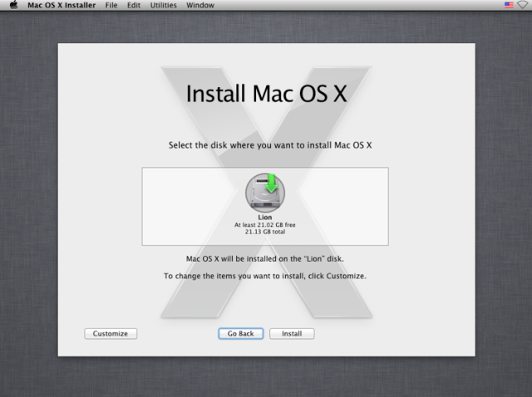Viewport: 532px width, 397px height.
Task: Click the "Select the disk" instruction text
Action: click(270, 145)
